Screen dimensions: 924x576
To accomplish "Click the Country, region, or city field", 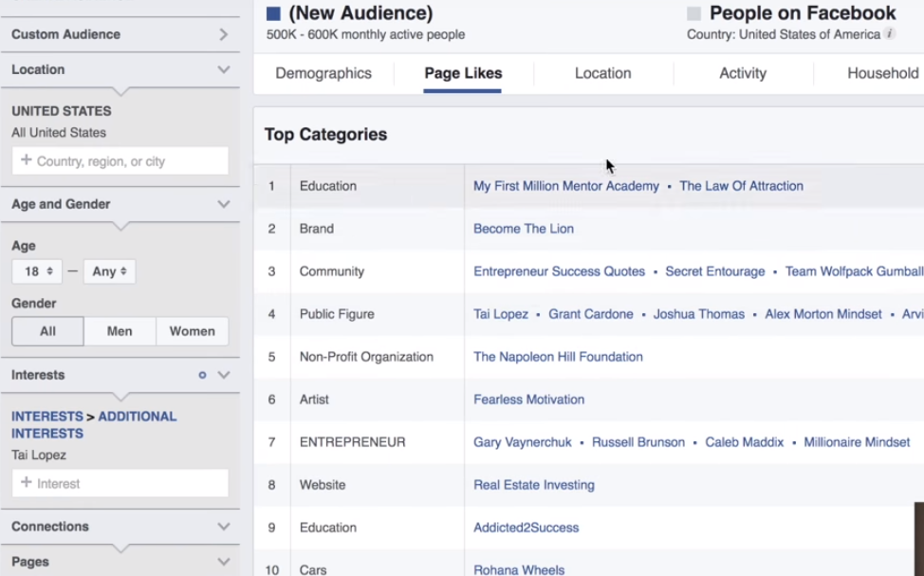I will (x=120, y=161).
